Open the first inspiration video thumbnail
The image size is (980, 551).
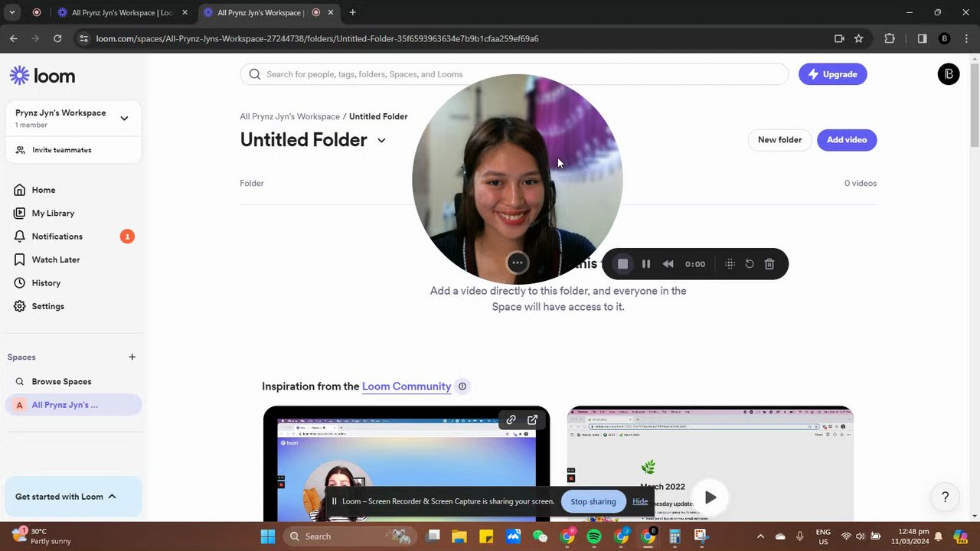pos(407,464)
